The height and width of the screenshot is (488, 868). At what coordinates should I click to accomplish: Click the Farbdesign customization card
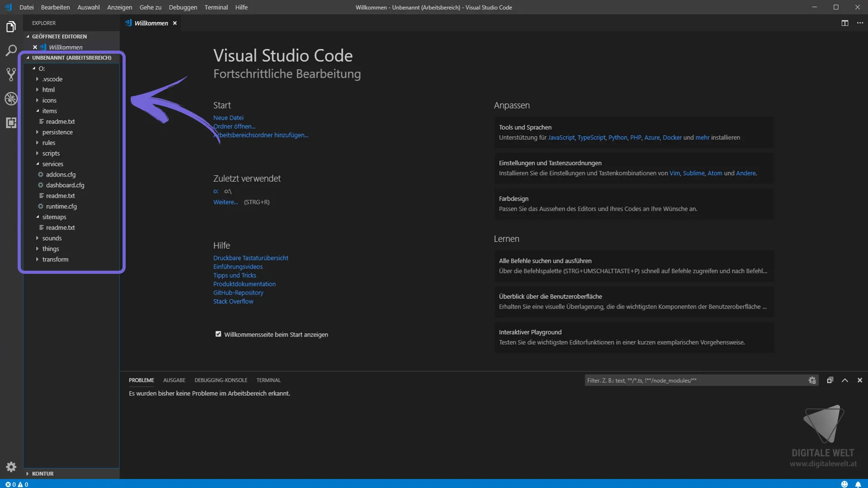pos(634,204)
